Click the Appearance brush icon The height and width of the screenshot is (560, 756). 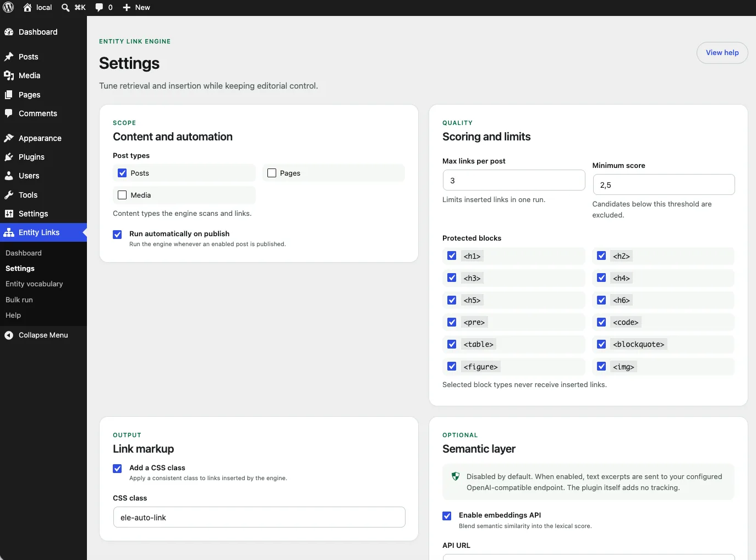9,138
